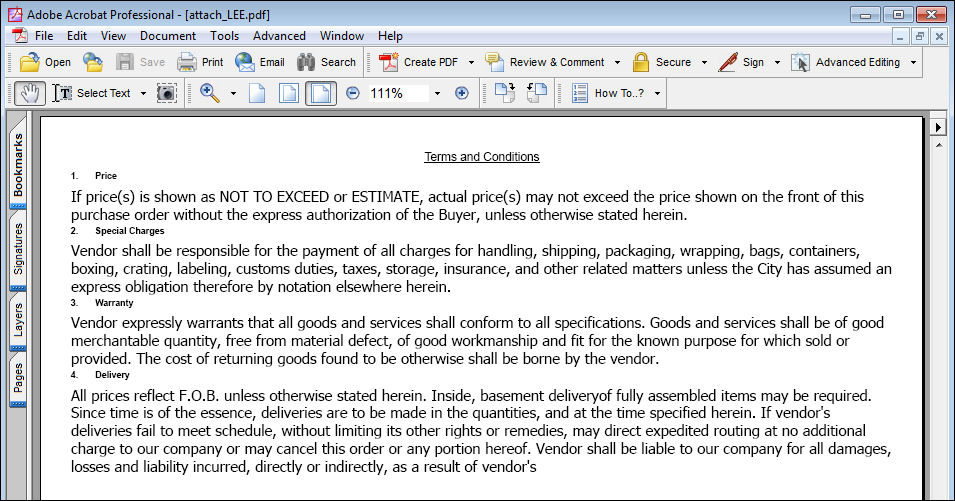Click the Delivery section heading
The height and width of the screenshot is (501, 955).
coord(112,375)
